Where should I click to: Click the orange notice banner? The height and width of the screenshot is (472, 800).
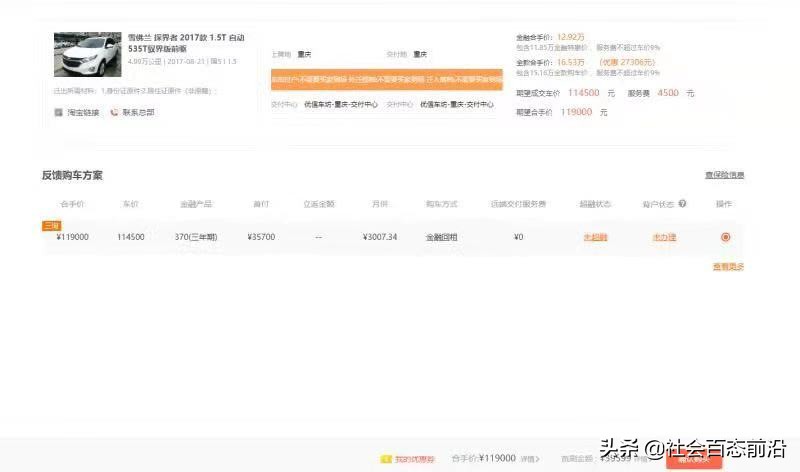point(387,79)
